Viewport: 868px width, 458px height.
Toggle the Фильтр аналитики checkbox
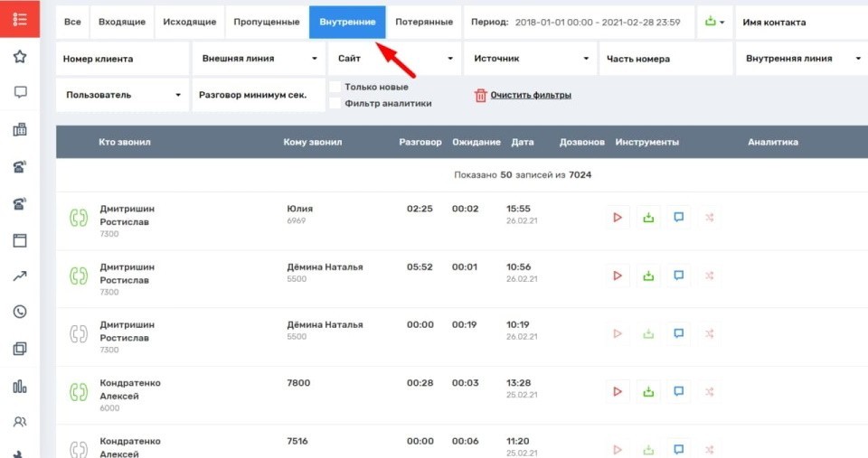(335, 103)
